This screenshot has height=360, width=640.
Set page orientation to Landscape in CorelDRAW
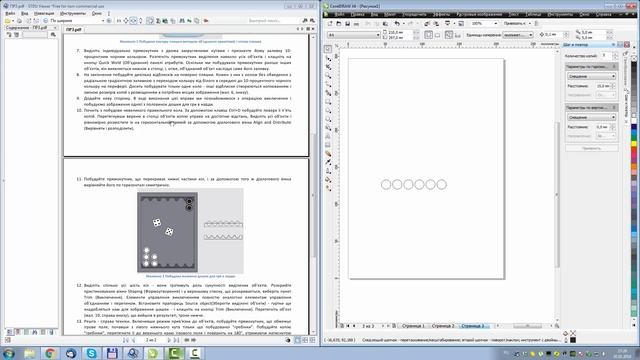pyautogui.click(x=437, y=35)
